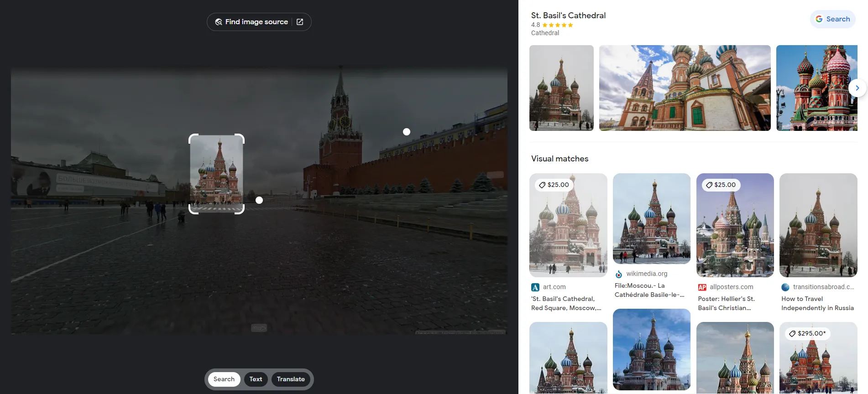This screenshot has height=394, width=868.
Task: Switch to Text mode
Action: pos(256,379)
